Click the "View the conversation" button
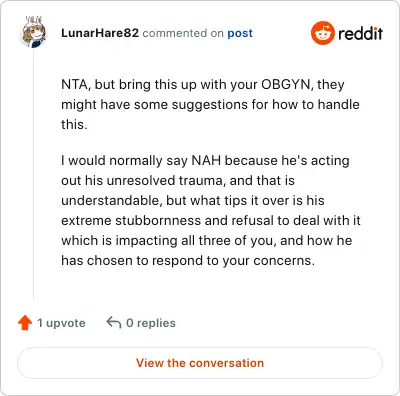Viewport: 400px width, 396px height. tap(200, 363)
